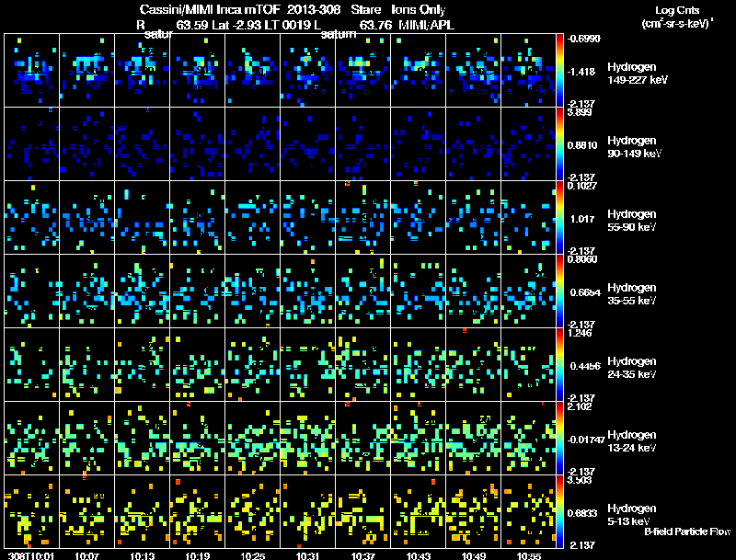Screen dimensions: 736x560
Task: Click the 13-24 keV panel at 10:07
Action: pos(86,439)
